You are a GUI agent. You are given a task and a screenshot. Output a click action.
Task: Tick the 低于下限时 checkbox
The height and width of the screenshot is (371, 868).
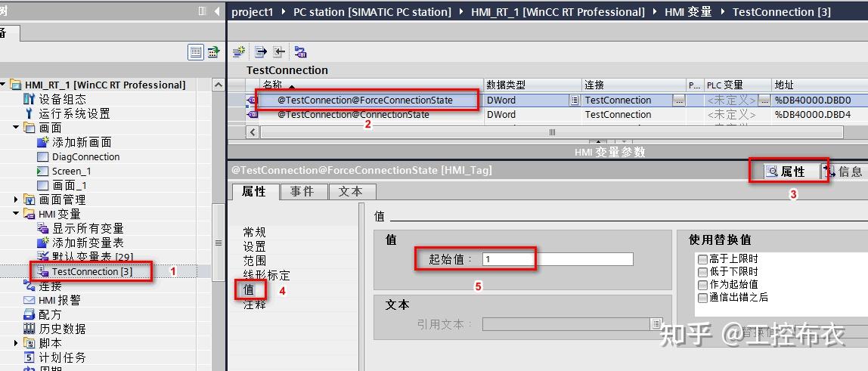tap(702, 271)
